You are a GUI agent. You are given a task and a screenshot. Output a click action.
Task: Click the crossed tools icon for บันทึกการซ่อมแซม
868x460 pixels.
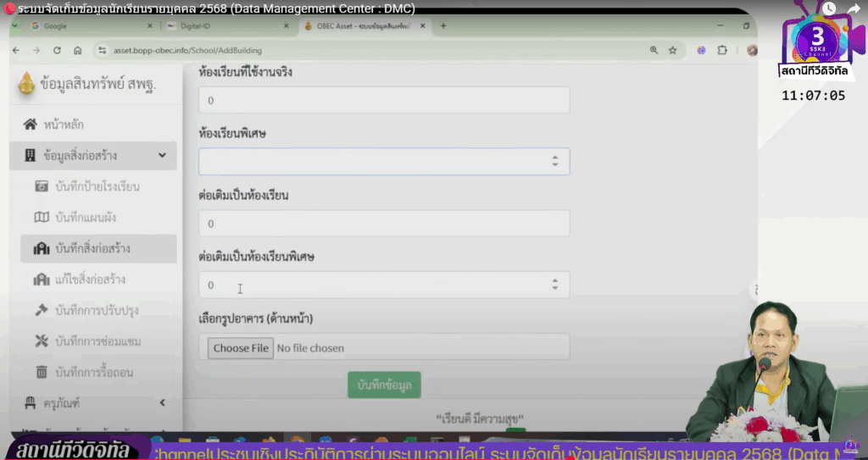(41, 341)
